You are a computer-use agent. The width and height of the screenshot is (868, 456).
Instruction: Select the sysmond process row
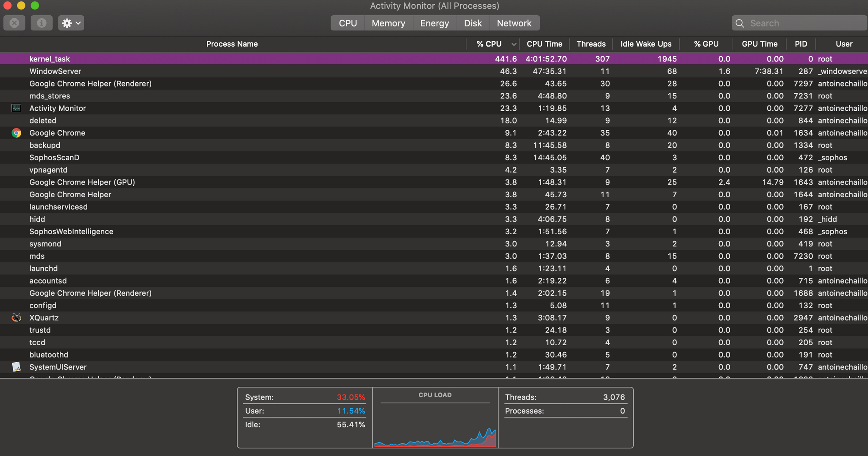(x=434, y=243)
